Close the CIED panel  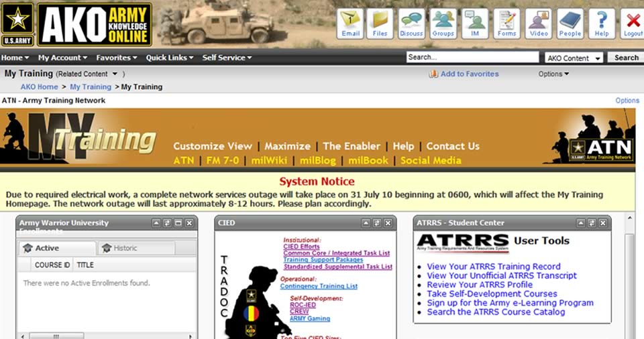[388, 223]
